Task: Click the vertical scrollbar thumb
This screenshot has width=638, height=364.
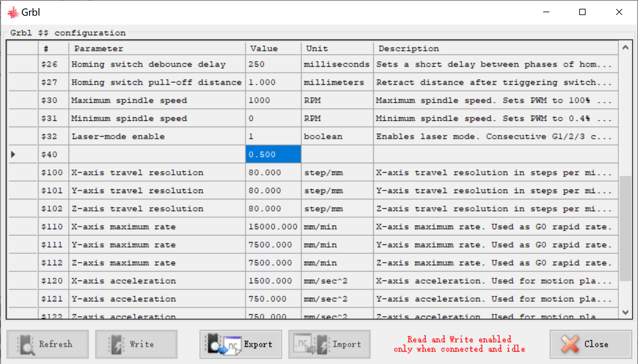Action: click(x=625, y=228)
